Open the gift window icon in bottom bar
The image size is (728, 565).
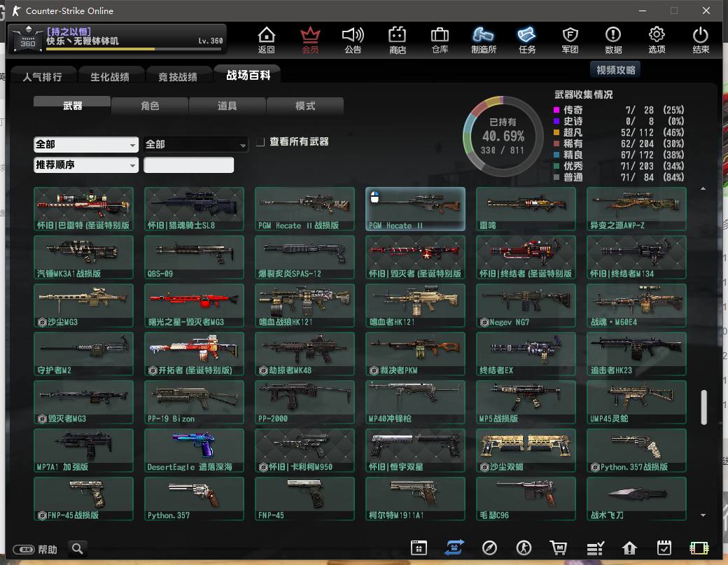pos(419,547)
